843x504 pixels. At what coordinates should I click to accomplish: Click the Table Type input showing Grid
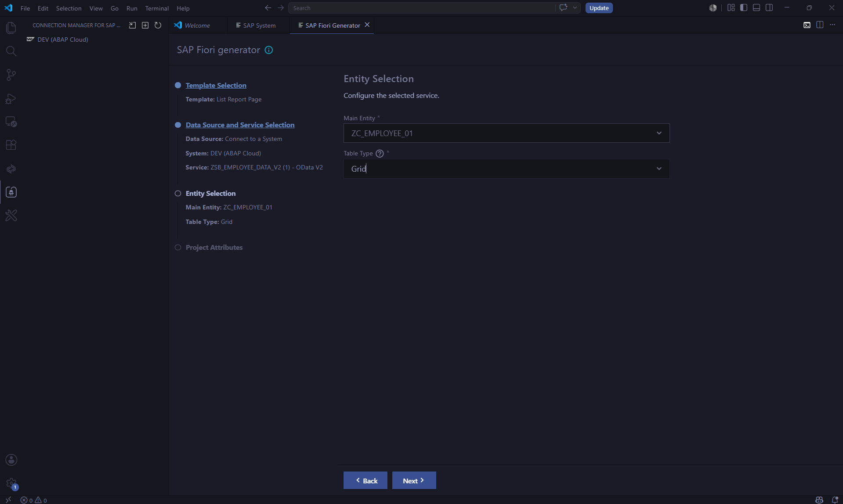pos(506,169)
